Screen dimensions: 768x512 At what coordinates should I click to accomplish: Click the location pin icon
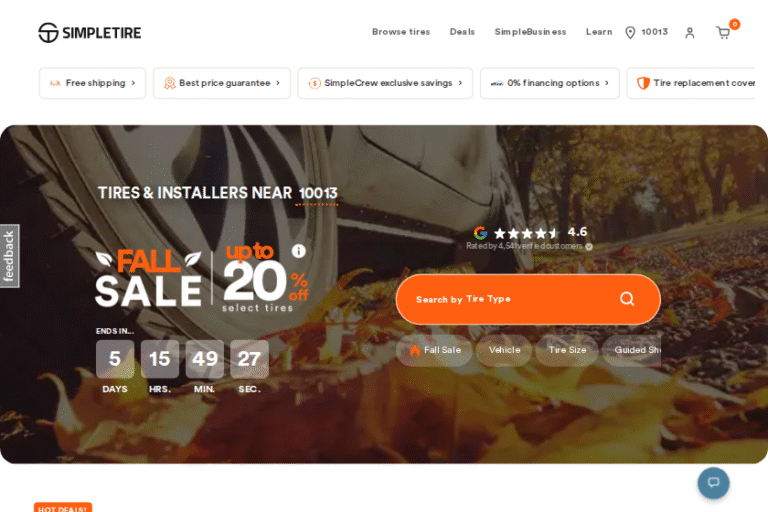[x=630, y=33]
